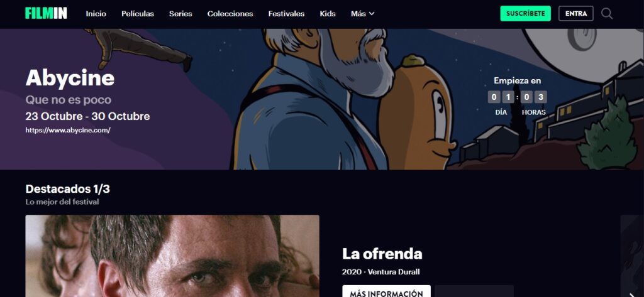Select director Ventura Durall link
This screenshot has width=644, height=297.
(394, 272)
